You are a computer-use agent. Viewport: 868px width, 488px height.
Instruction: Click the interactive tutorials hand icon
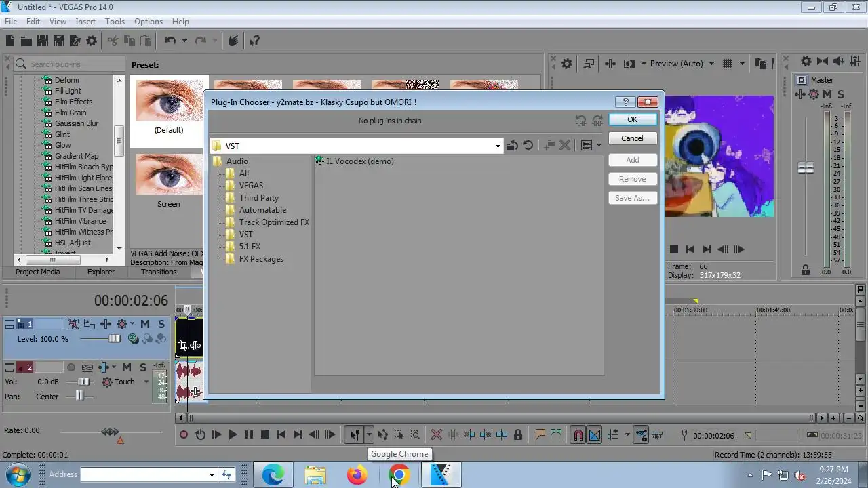pos(233,41)
